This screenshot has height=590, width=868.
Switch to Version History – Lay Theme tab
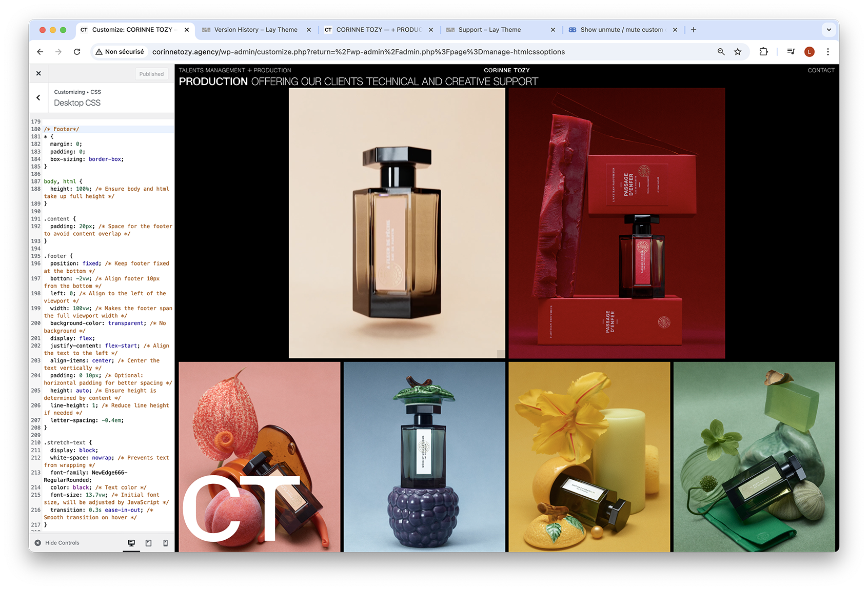[x=255, y=30]
